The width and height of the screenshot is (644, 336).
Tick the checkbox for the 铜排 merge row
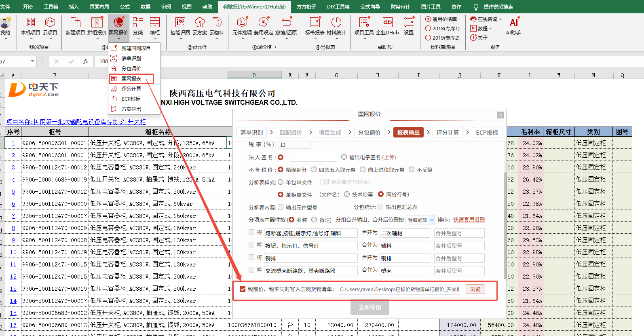[251, 257]
